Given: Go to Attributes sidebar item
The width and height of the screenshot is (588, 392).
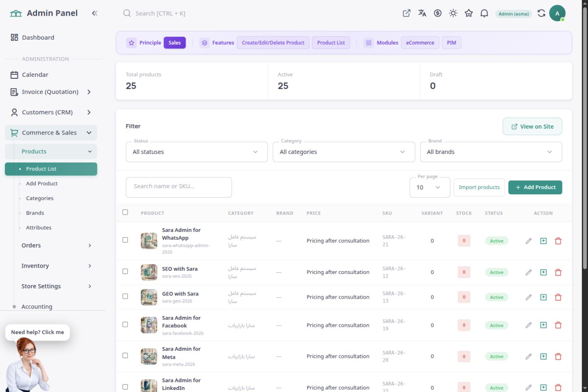Looking at the screenshot, I should click(39, 228).
